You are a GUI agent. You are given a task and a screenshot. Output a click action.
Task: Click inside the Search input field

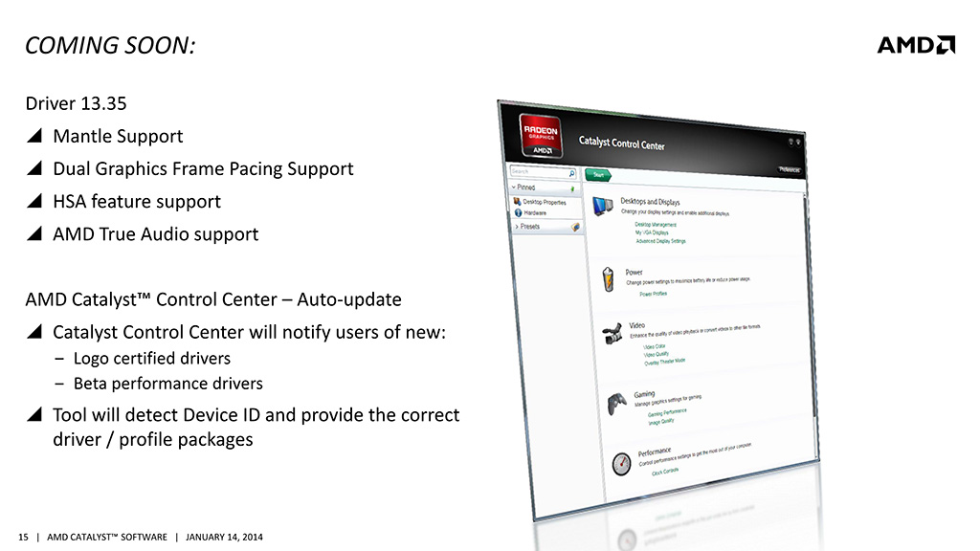(x=540, y=171)
